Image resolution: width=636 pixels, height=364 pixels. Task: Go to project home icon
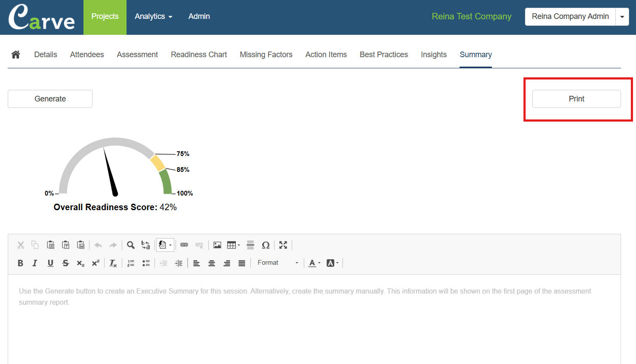click(16, 55)
